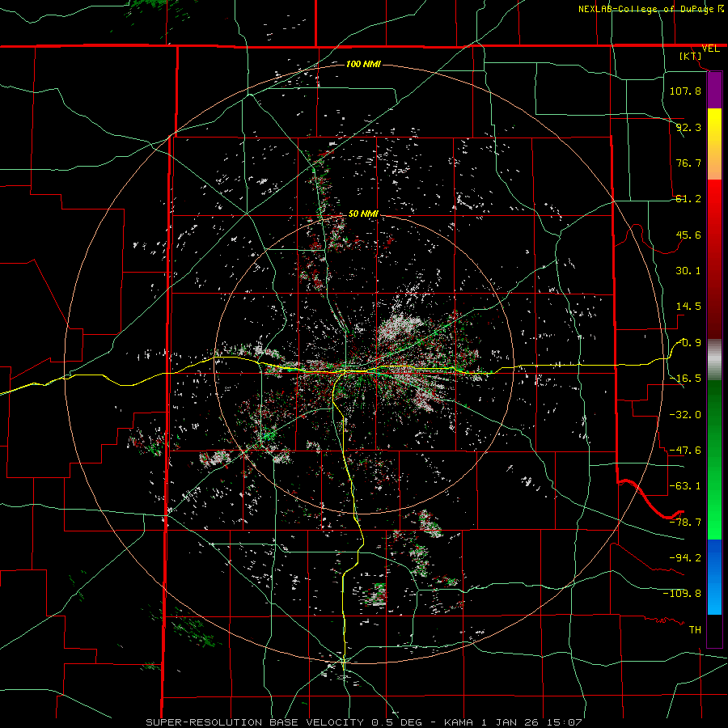The image size is (728, 728).
Task: Click the 100 NMI range ring label
Action: tap(363, 64)
